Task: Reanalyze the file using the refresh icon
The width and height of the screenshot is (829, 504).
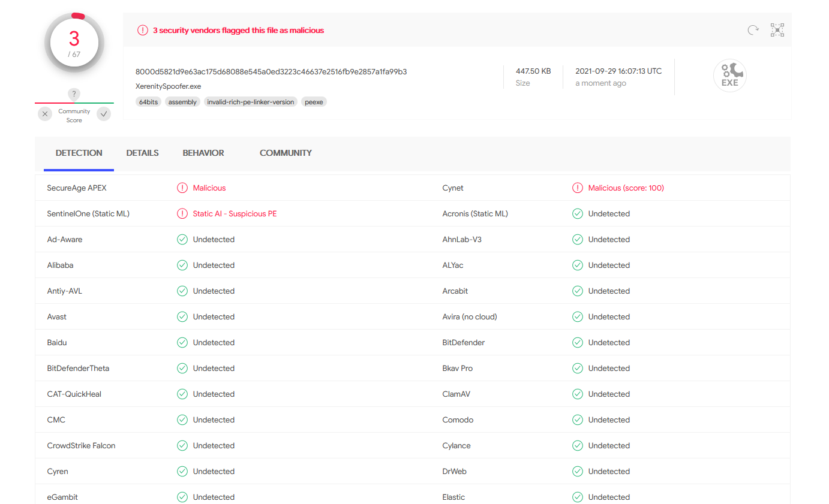Action: 753,29
